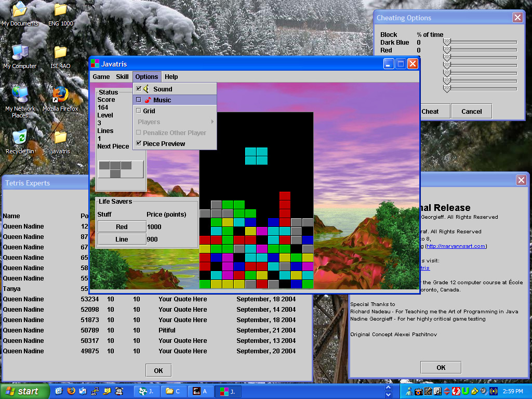
Task: Close the Options menu
Action: [x=147, y=77]
